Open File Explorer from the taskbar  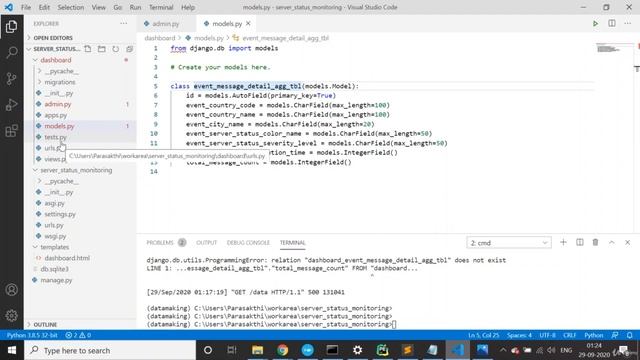[x=258, y=350]
